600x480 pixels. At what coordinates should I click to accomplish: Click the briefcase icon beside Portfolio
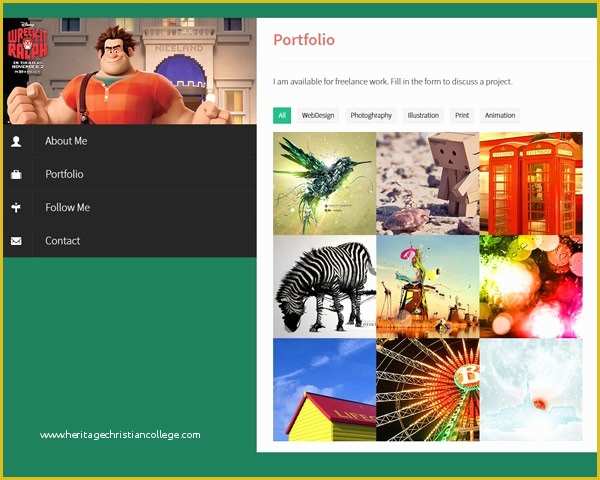(x=16, y=175)
